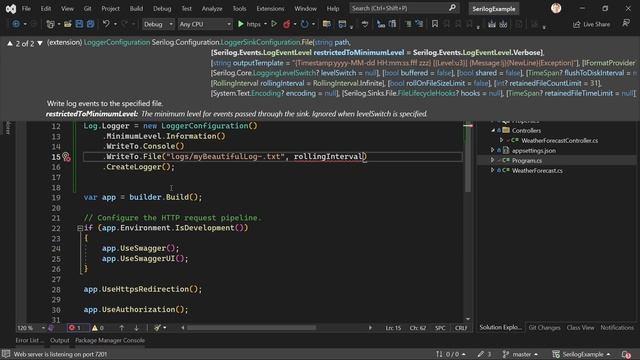Expand appsettings.json node
The image size is (640, 360).
tap(493, 150)
